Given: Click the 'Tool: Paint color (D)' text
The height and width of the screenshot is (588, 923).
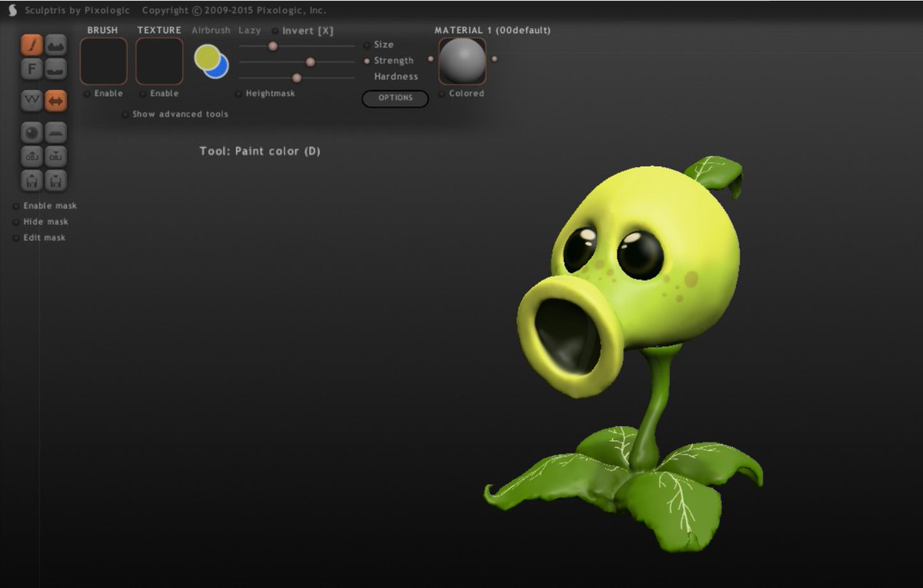Looking at the screenshot, I should 260,151.
